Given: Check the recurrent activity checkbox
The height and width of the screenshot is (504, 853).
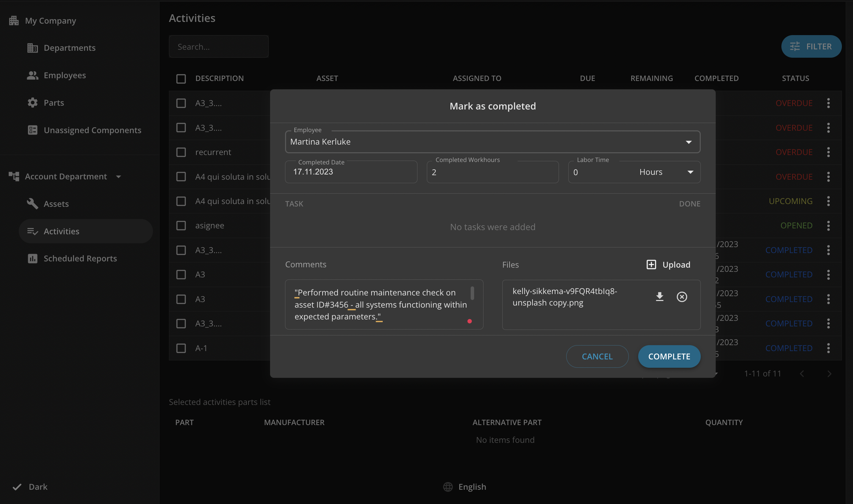Looking at the screenshot, I should pos(181,152).
